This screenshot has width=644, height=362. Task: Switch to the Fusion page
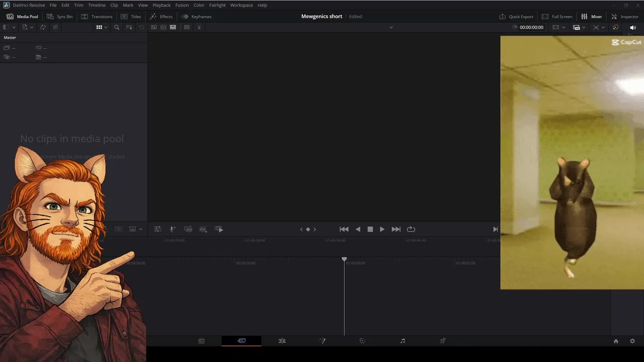pyautogui.click(x=322, y=341)
